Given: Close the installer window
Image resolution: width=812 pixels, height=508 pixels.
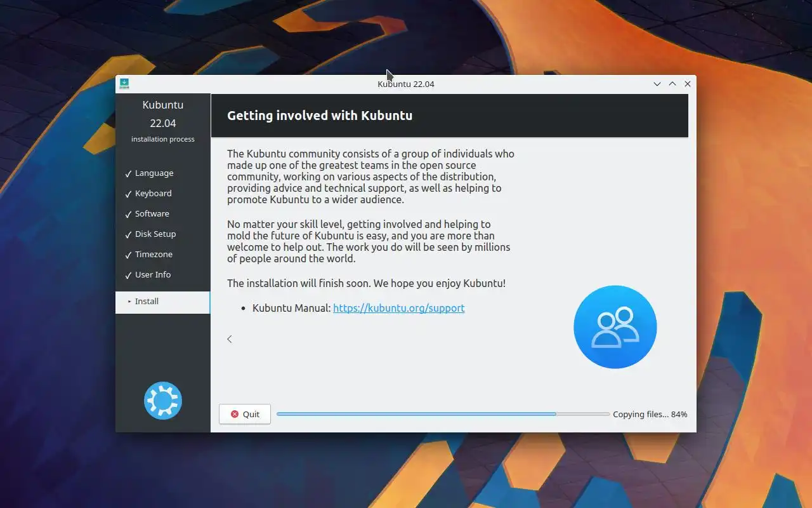Looking at the screenshot, I should (688, 84).
